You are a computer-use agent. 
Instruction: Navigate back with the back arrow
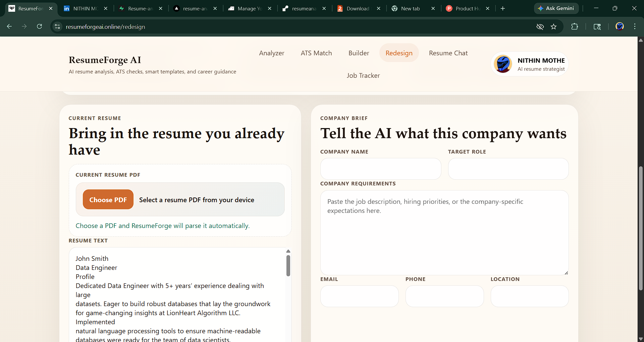(x=9, y=26)
